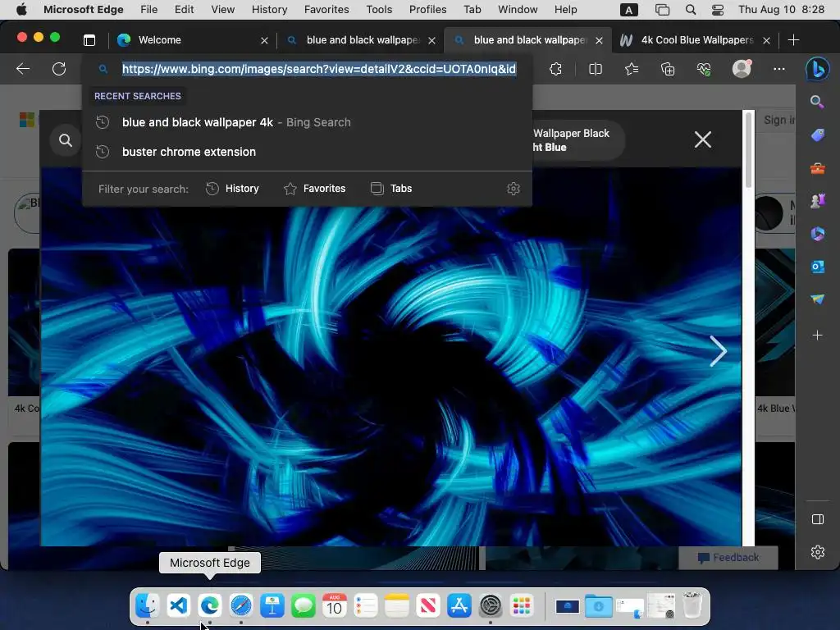Open a new tab with plus button
This screenshot has width=840, height=630.
point(793,40)
